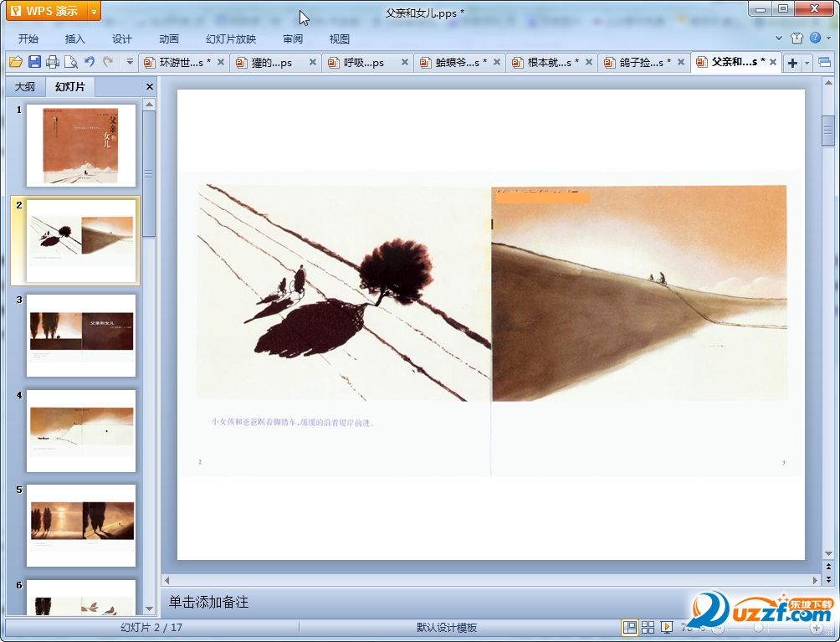
Task: Close the 獾的...ps document tab
Action: pos(313,62)
